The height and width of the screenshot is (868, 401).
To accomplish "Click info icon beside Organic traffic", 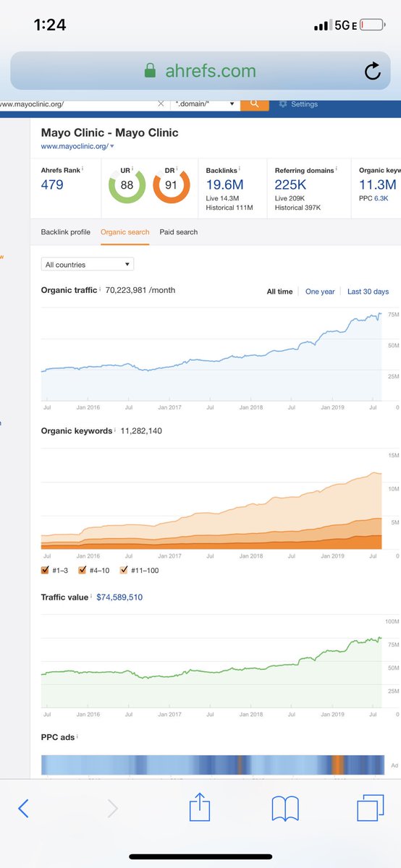I will 100,289.
